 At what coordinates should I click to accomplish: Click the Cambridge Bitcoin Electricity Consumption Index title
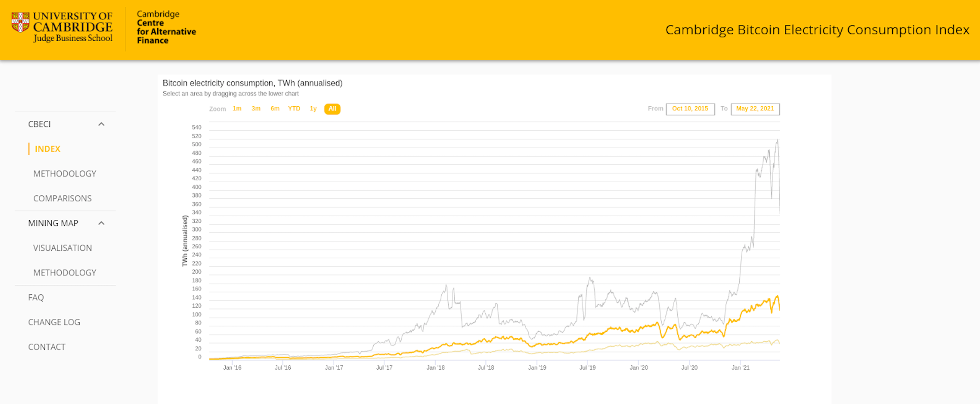coord(817,30)
